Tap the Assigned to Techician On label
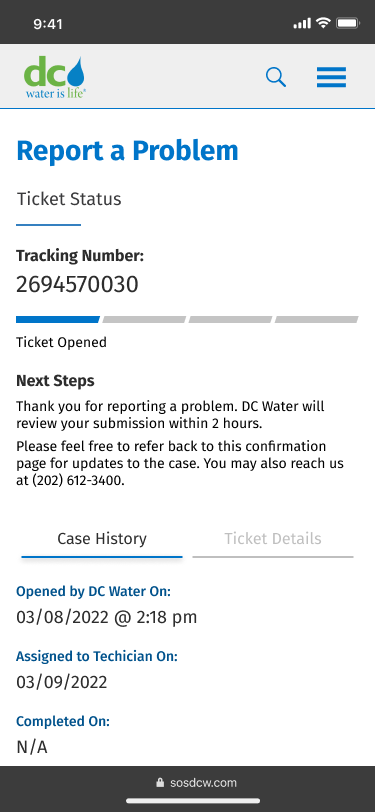375x812 pixels. coord(97,657)
